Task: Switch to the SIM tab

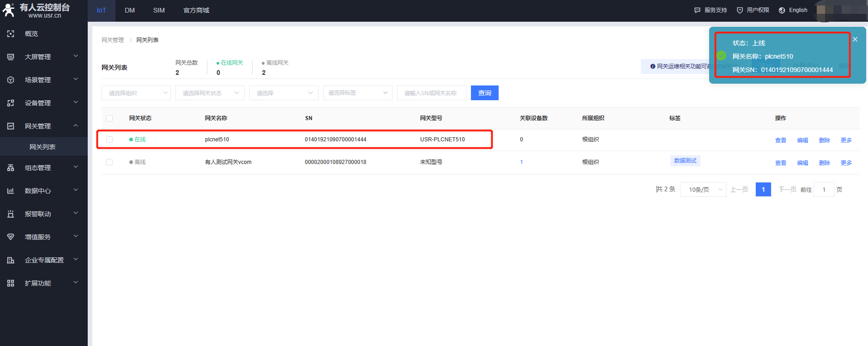Action: click(159, 10)
